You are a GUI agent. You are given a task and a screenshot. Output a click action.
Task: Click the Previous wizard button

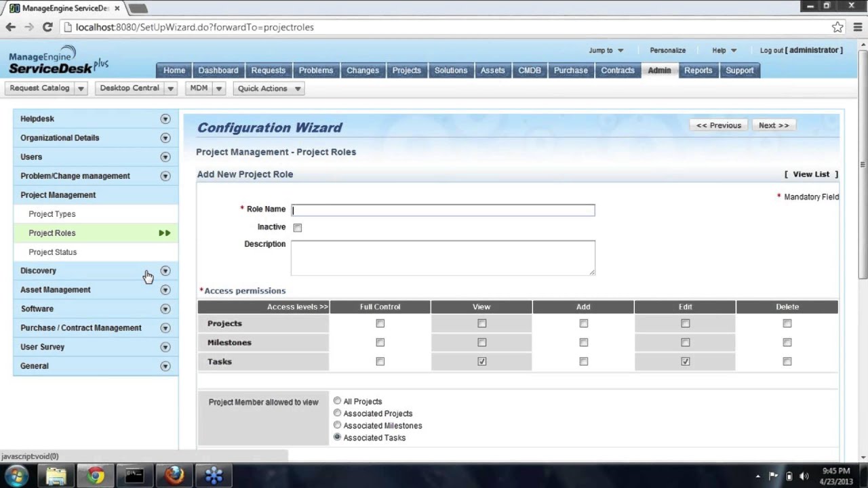click(719, 125)
